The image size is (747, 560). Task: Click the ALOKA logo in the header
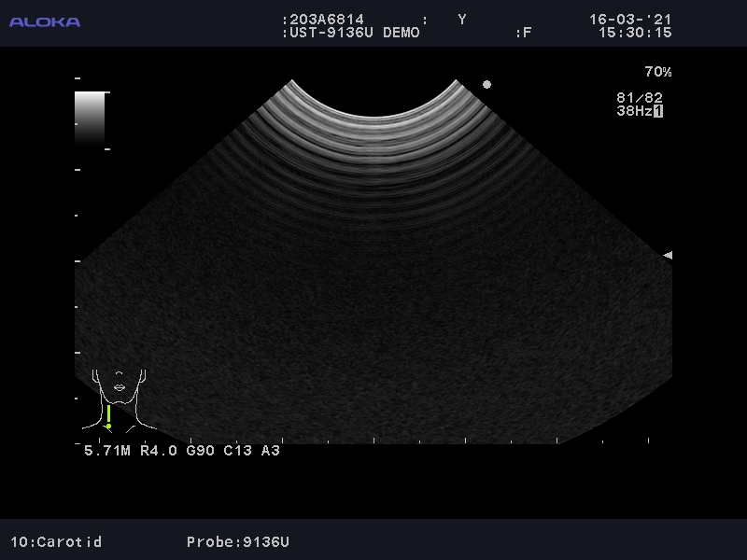45,21
